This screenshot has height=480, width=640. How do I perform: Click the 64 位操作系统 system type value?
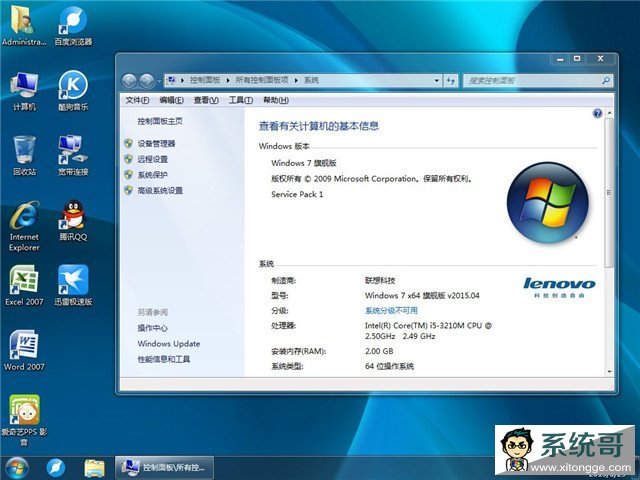tap(389, 367)
